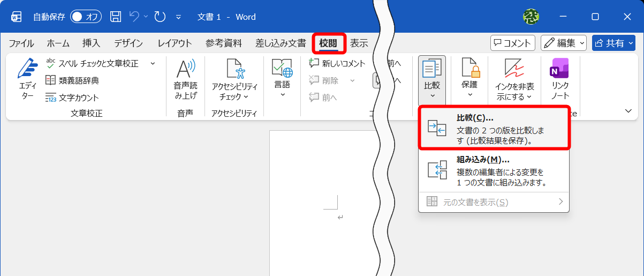Click 前へ under 削除 in ribbon
Screen dimensions: 644x276
click(x=323, y=97)
